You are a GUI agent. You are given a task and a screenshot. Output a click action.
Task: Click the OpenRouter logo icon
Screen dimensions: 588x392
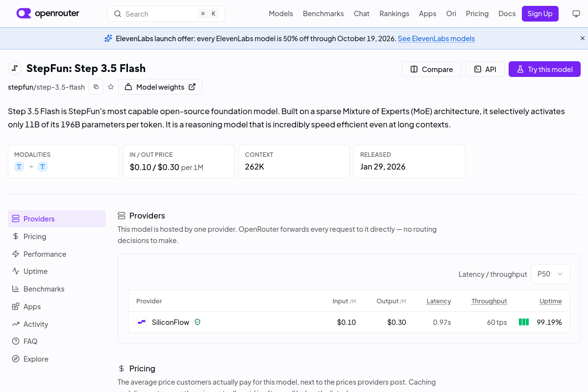tap(24, 13)
